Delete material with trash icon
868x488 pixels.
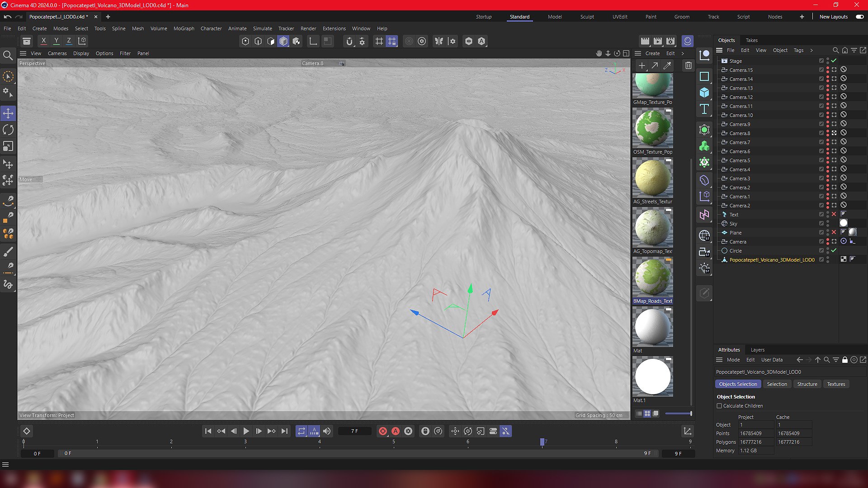(x=688, y=66)
